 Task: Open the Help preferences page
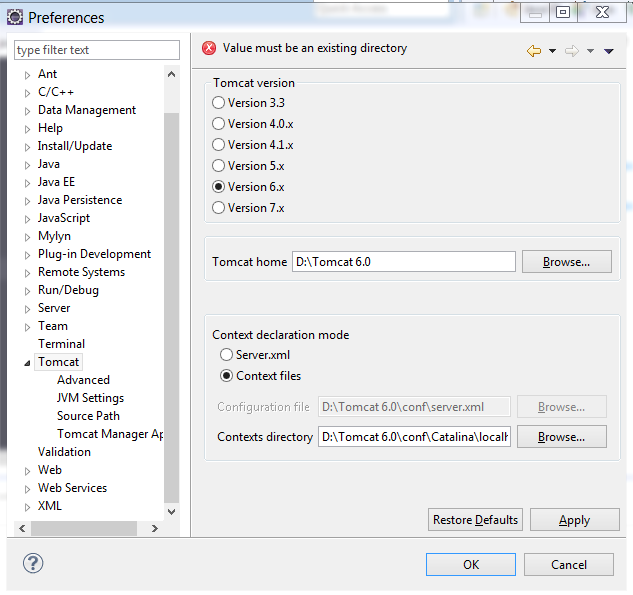[50, 128]
